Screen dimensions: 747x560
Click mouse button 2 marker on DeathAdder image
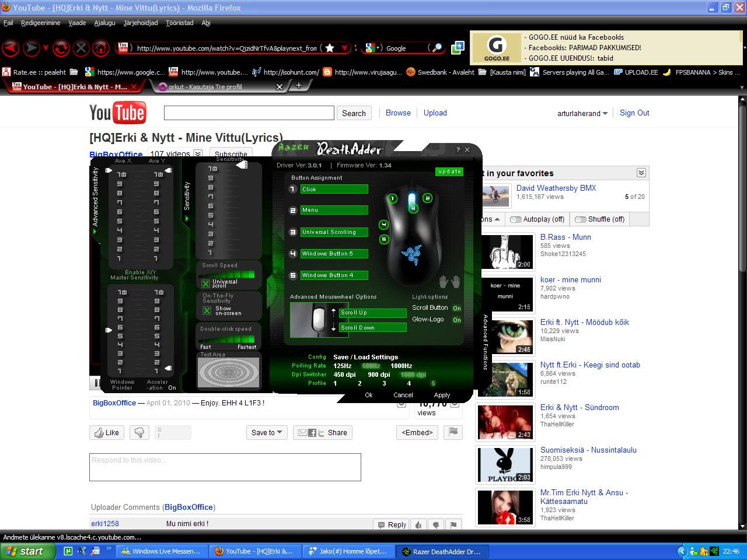click(428, 198)
